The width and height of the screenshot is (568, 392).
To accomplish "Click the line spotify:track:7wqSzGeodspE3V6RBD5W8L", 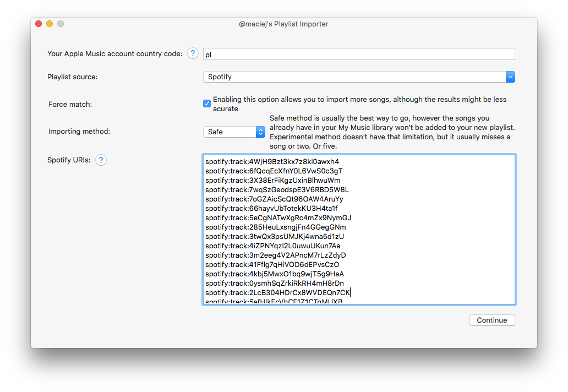I will click(x=277, y=190).
